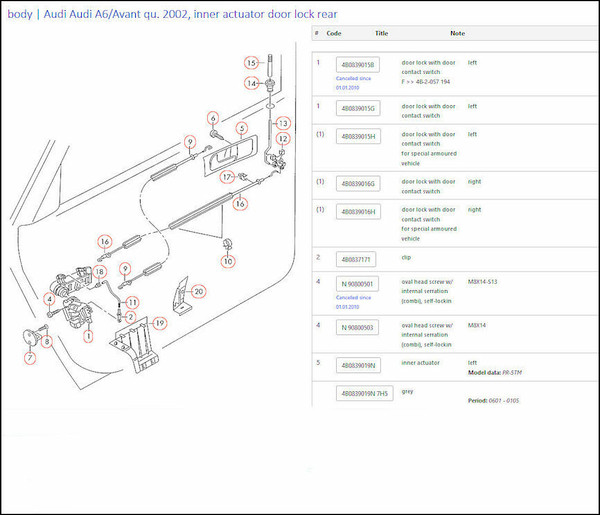Click callout 15 on the door diagram

click(x=253, y=62)
